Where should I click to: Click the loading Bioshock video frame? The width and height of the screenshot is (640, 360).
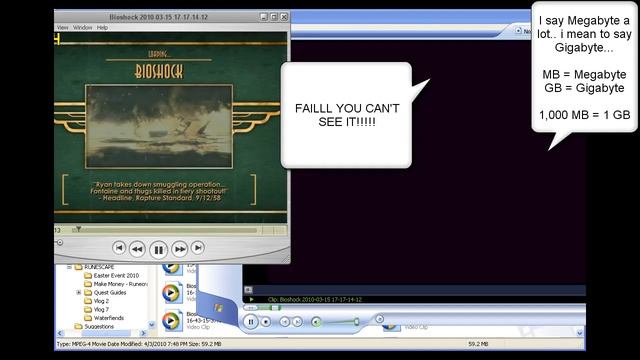159,126
